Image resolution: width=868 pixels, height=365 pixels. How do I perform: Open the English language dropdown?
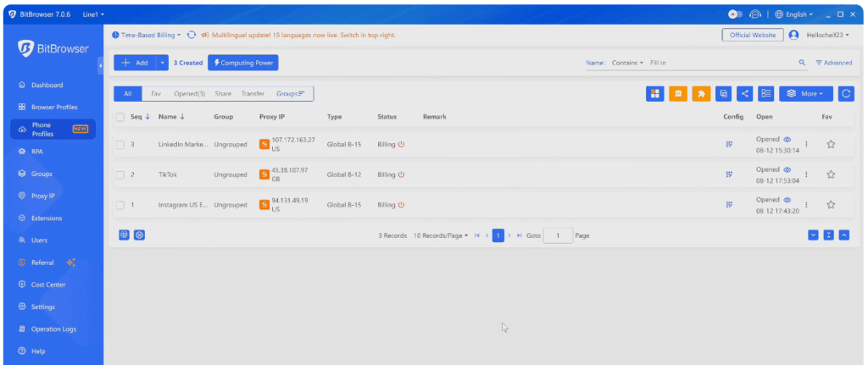point(793,14)
